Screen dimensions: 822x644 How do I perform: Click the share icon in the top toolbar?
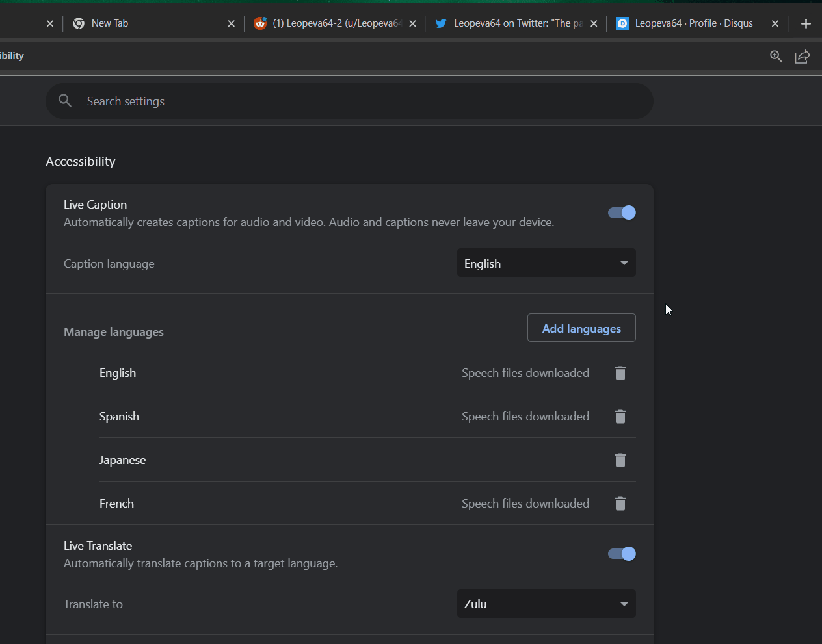(802, 57)
